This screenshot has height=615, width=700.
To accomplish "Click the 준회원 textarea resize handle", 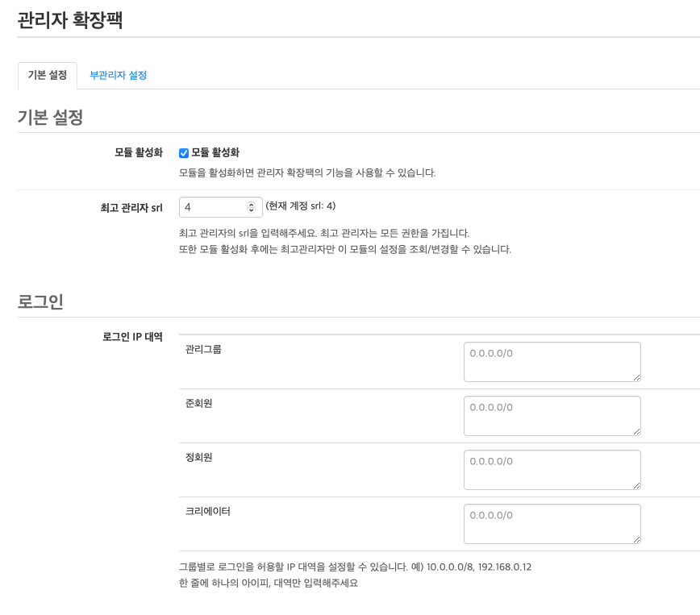I will [636, 431].
